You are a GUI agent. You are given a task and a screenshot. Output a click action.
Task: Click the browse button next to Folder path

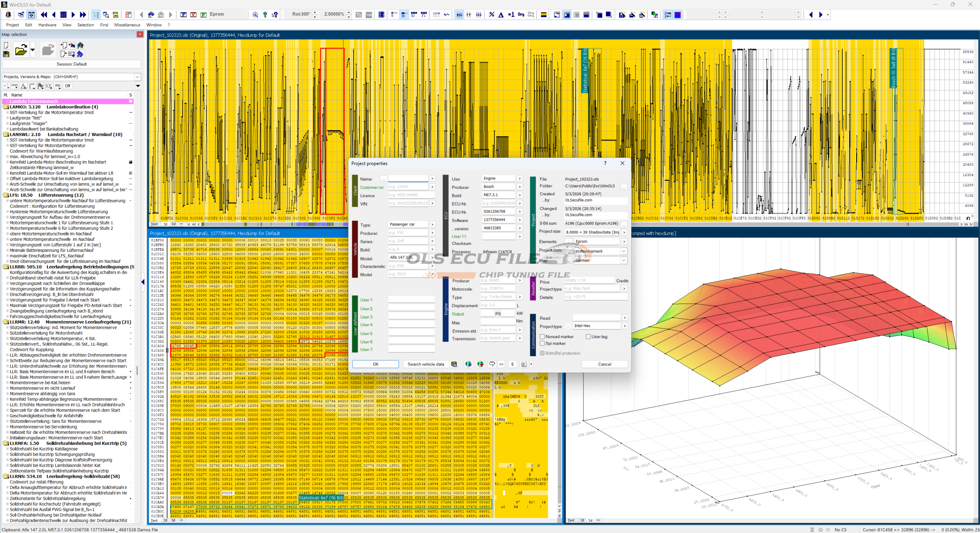[x=624, y=187]
